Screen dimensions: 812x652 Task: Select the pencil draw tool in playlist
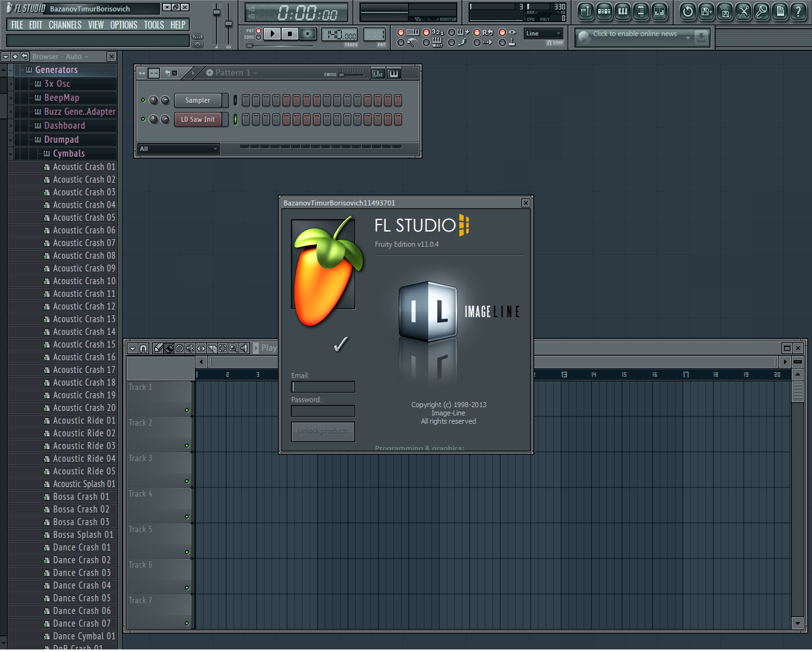[x=158, y=348]
